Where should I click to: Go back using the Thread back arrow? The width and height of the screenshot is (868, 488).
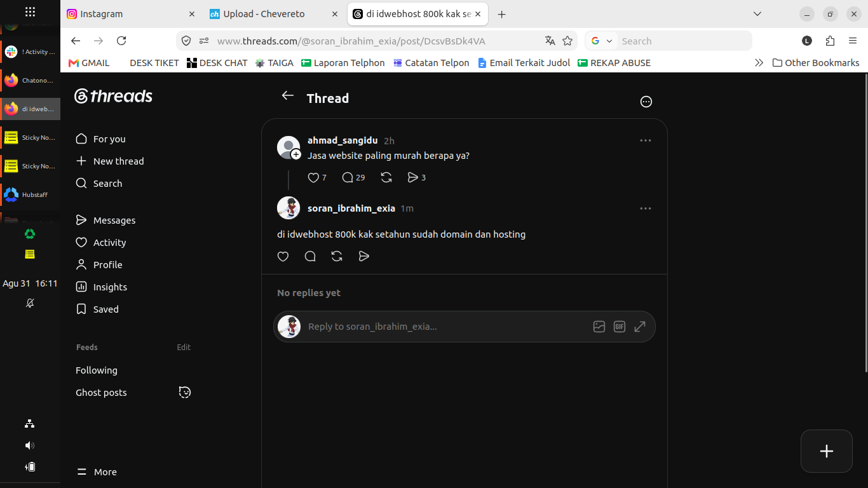click(288, 95)
